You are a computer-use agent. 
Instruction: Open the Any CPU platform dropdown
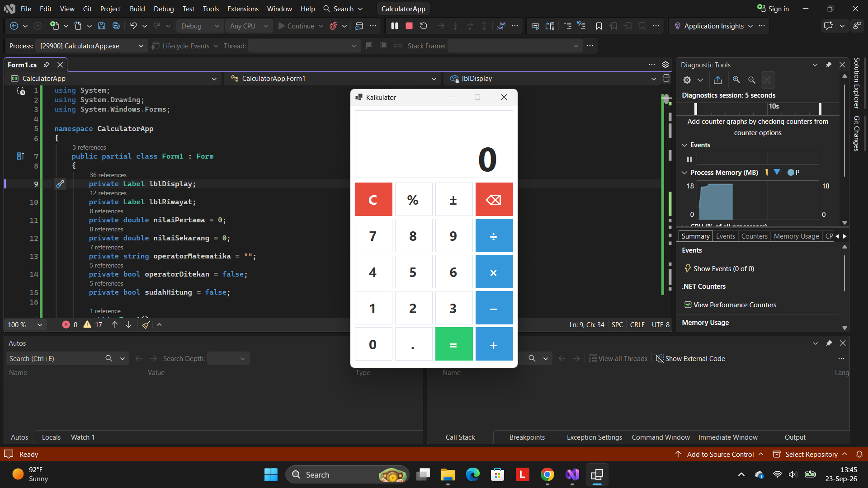tap(249, 26)
